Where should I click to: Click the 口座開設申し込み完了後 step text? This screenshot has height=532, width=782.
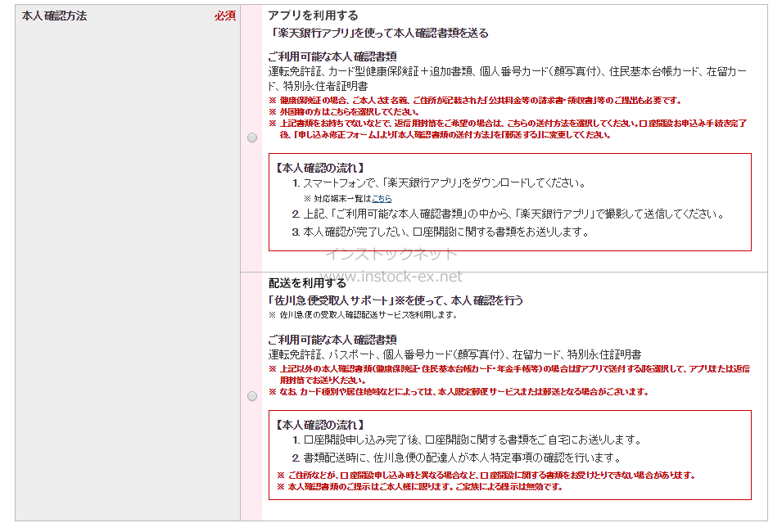(467, 440)
